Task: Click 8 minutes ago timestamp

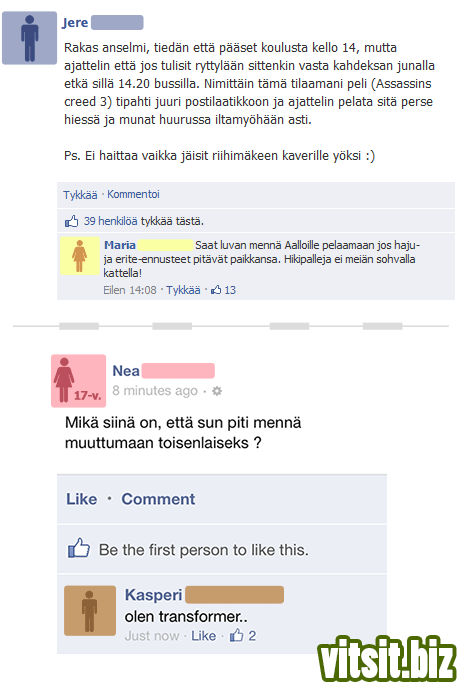Action: point(155,391)
